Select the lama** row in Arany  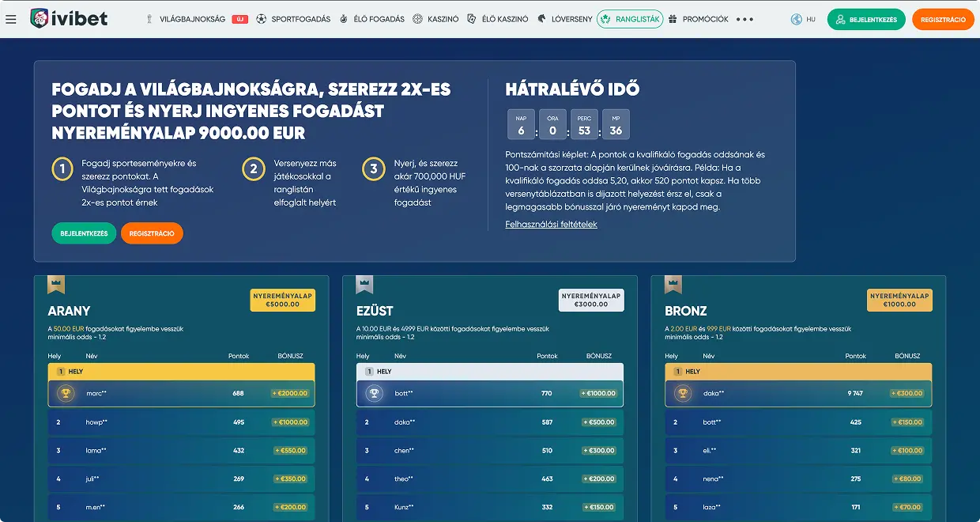(x=182, y=451)
